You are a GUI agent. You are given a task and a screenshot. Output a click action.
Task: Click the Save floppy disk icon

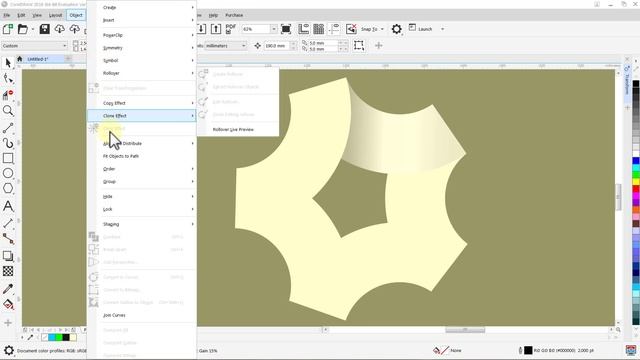[44, 29]
